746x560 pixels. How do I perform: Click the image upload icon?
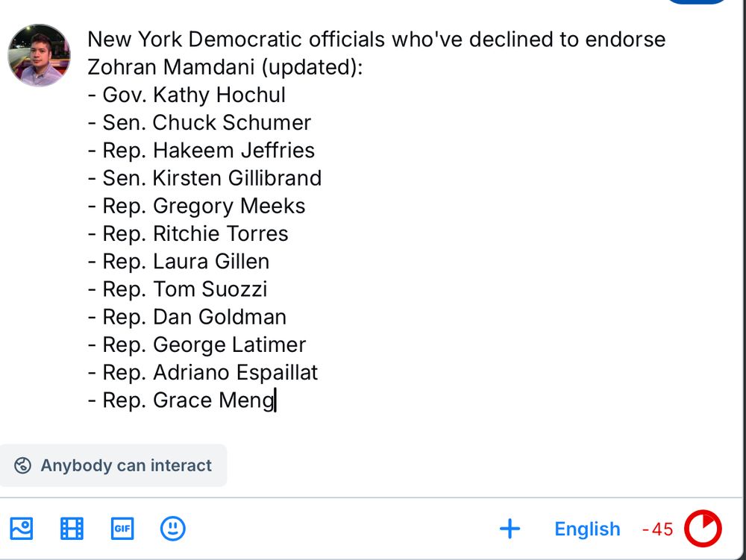22,529
